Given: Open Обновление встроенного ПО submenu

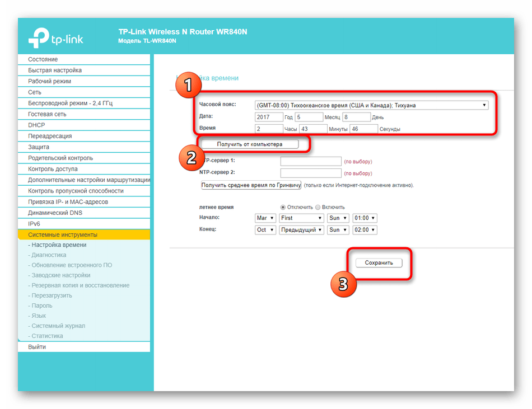Looking at the screenshot, I should [72, 265].
